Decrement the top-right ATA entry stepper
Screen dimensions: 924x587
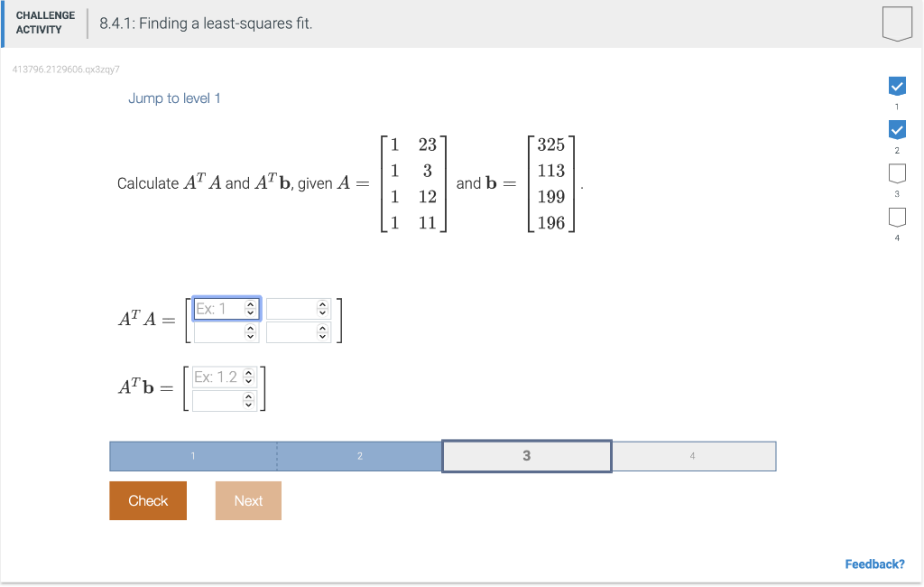click(323, 312)
